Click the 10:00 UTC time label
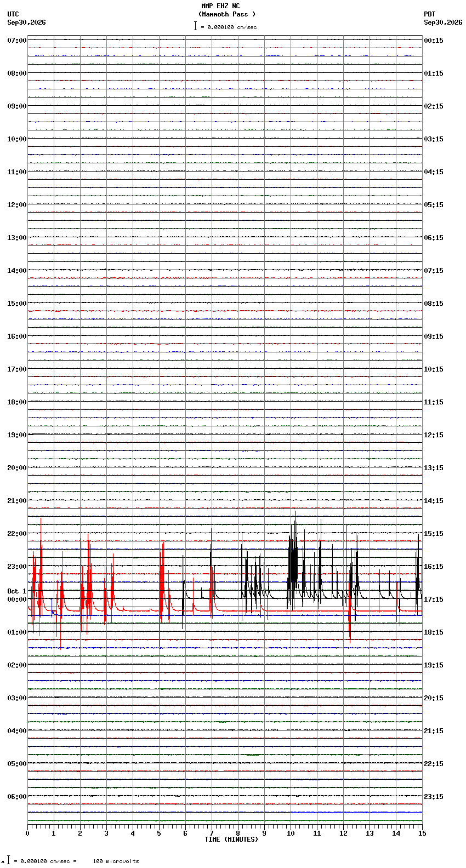 pyautogui.click(x=17, y=139)
